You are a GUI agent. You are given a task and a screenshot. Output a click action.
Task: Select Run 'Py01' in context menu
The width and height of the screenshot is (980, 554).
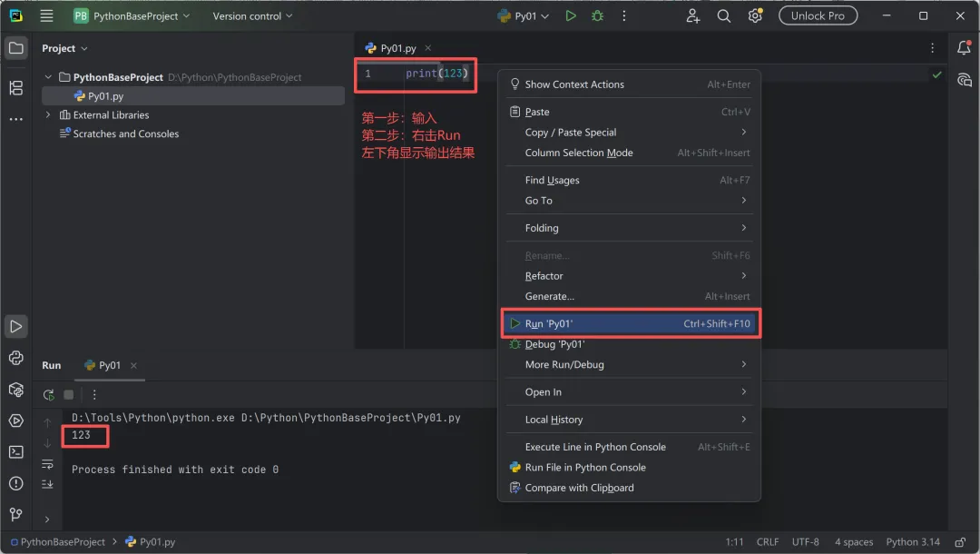[630, 323]
